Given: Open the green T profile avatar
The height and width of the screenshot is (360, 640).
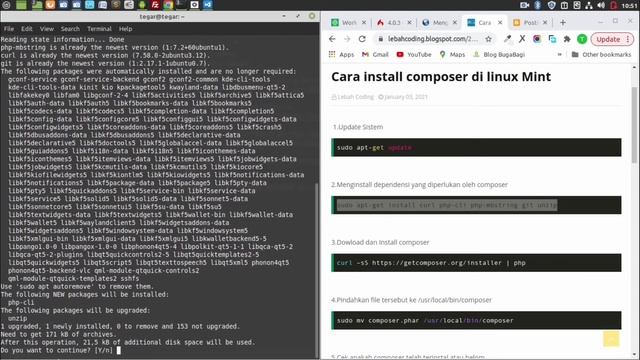Looking at the screenshot, I should click(582, 39).
